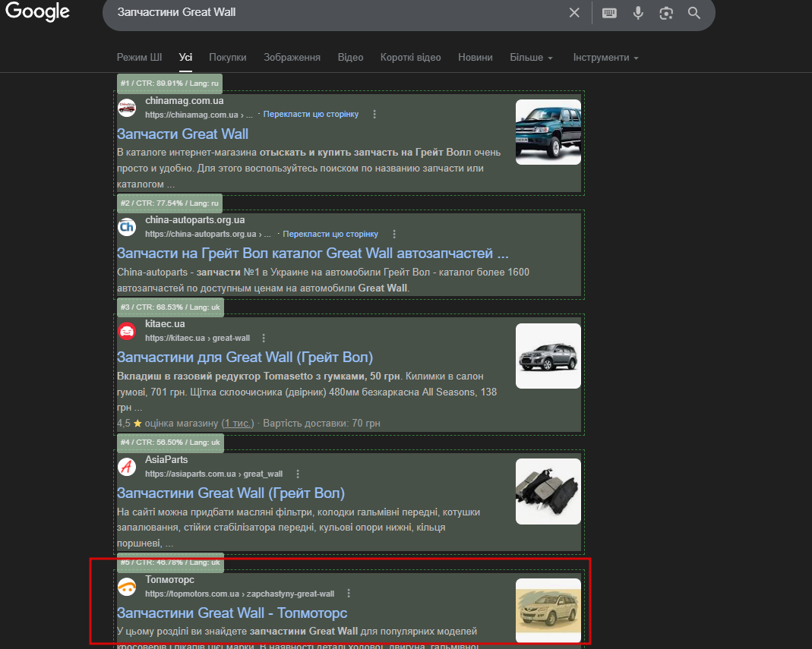Open silver SUV thumbnail for kitaec.ua
This screenshot has height=649, width=812.
click(x=548, y=356)
